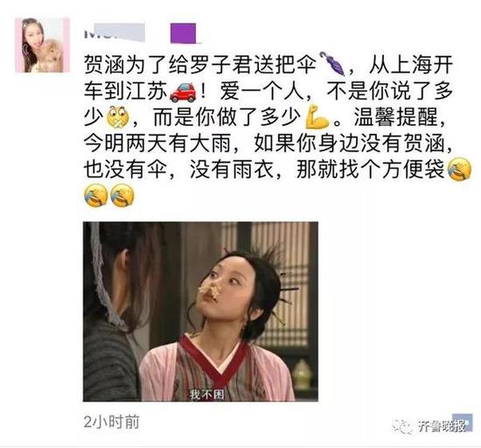This screenshot has width=481, height=448.
Task: Click the laughing emoji after 方便袋
Action: (x=459, y=170)
